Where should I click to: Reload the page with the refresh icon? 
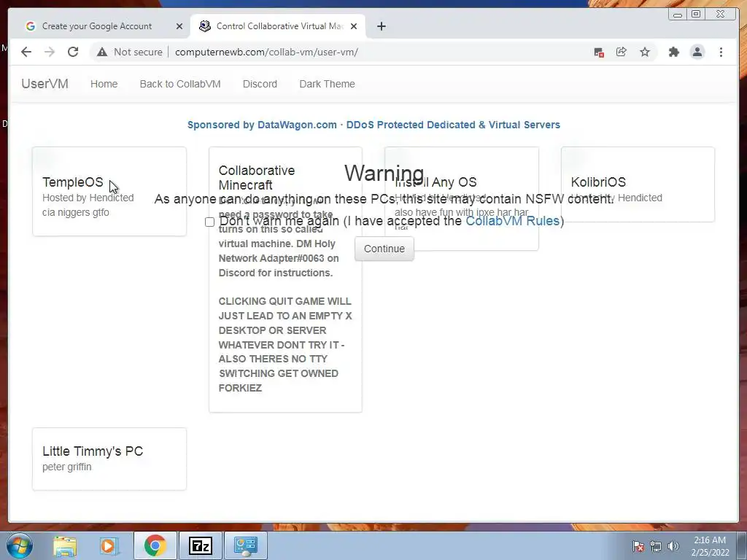coord(73,52)
